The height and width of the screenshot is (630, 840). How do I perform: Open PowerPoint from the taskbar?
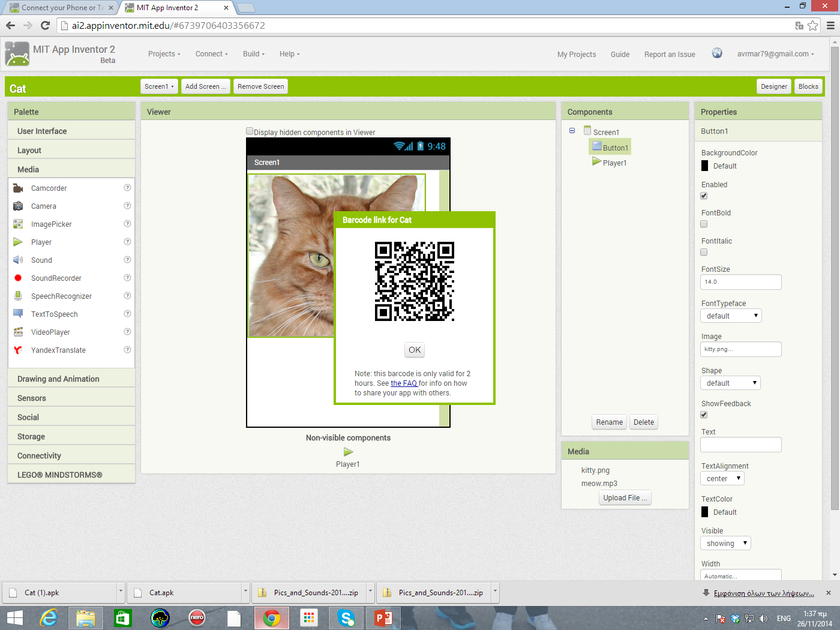(x=383, y=618)
